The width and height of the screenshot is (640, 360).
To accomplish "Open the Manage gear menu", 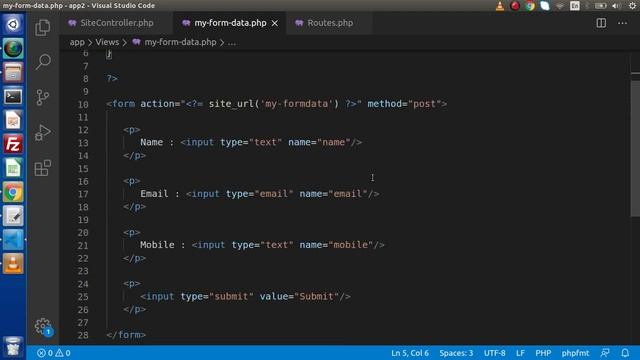I will click(42, 327).
